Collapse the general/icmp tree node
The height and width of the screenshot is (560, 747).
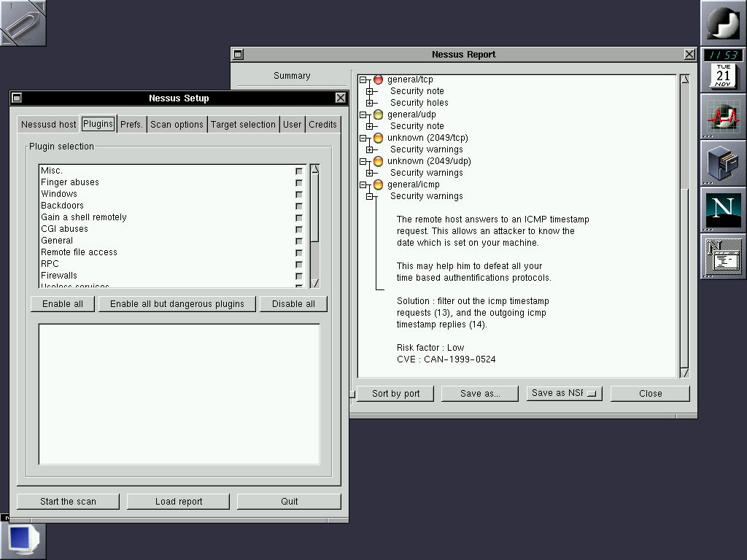[x=363, y=184]
